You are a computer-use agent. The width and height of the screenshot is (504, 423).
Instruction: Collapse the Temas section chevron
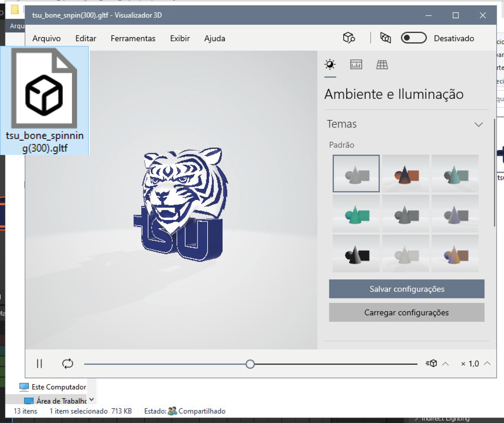pyautogui.click(x=478, y=124)
